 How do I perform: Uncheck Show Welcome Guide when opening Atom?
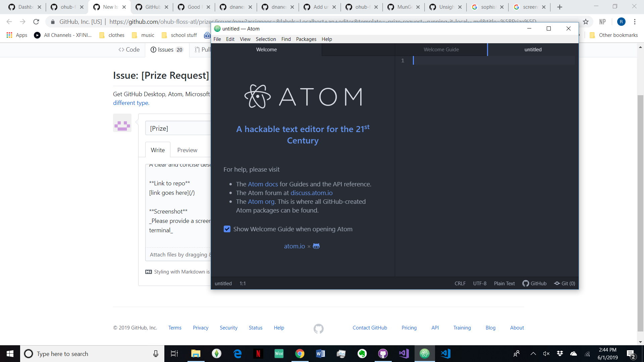227,229
